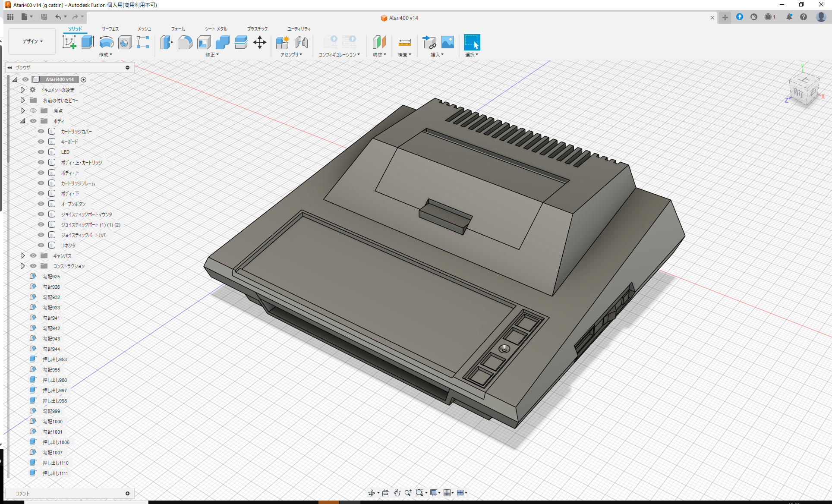This screenshot has height=504, width=832.
Task: Open the メッシュ ribbon tab
Action: tap(144, 29)
